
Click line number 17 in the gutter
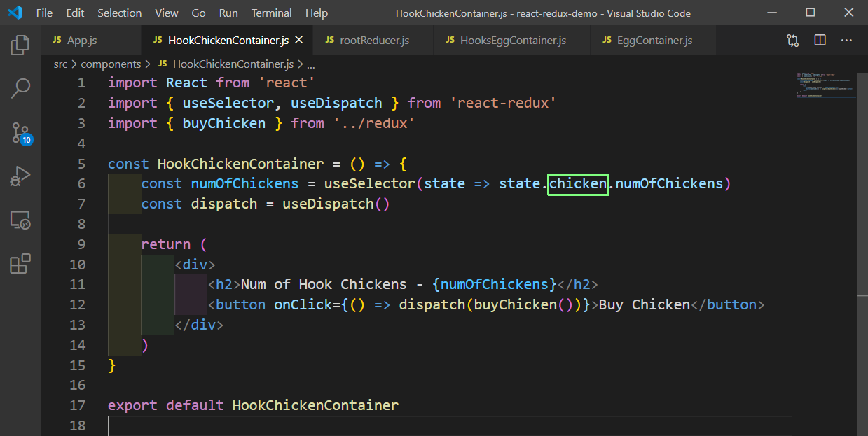coord(77,405)
